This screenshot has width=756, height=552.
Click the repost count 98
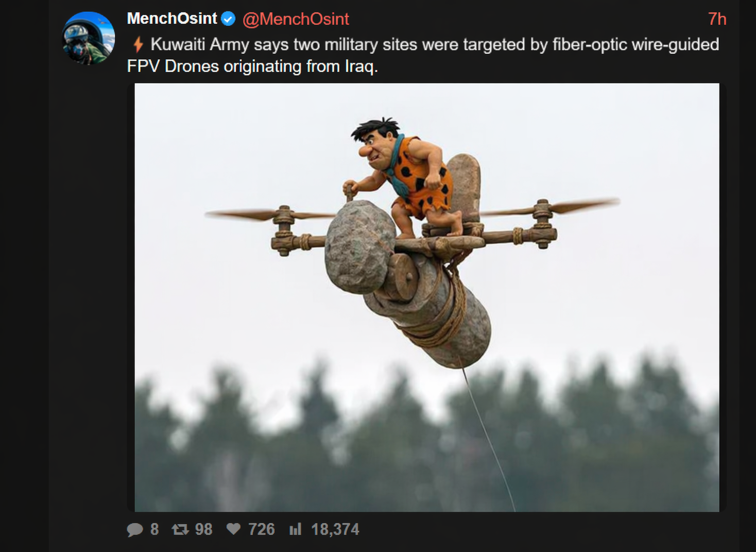(203, 529)
